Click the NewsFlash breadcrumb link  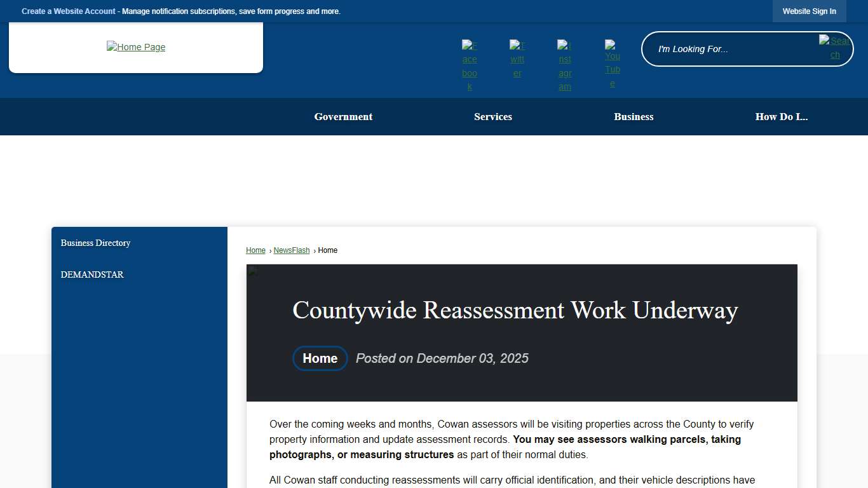(x=292, y=250)
